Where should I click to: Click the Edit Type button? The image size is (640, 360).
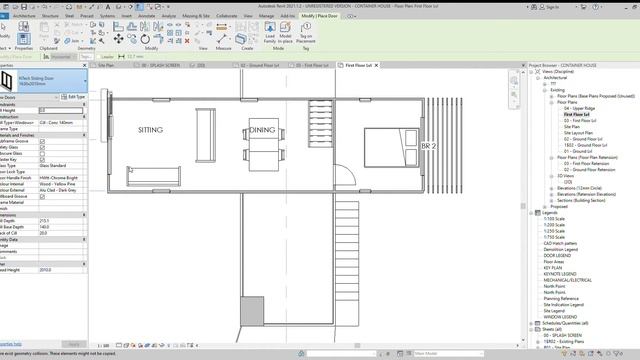[73, 97]
